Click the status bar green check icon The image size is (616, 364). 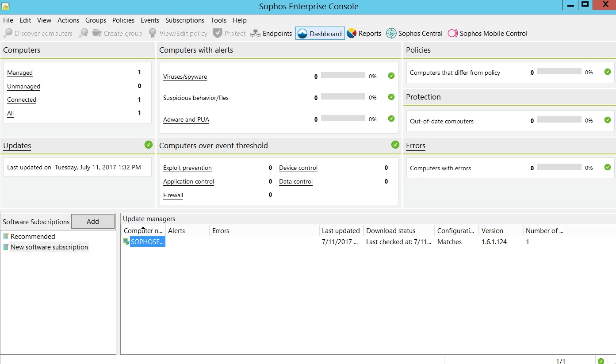pos(601,361)
